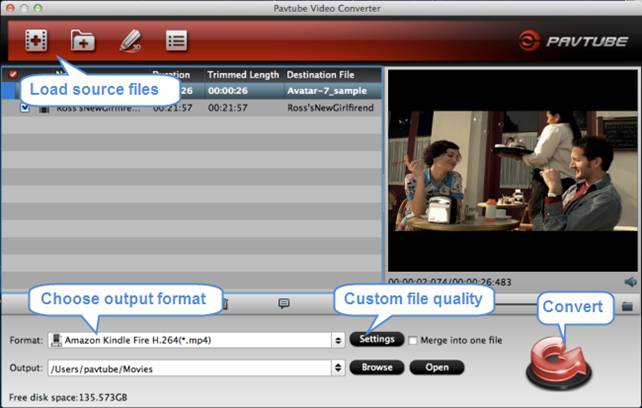642x408 pixels.
Task: Click the device icon in Format field
Action: point(57,340)
